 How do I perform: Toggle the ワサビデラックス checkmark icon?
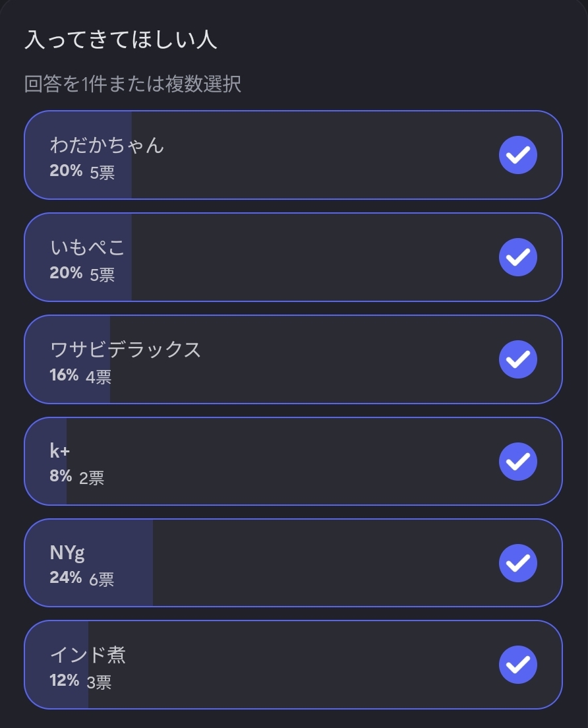point(518,359)
